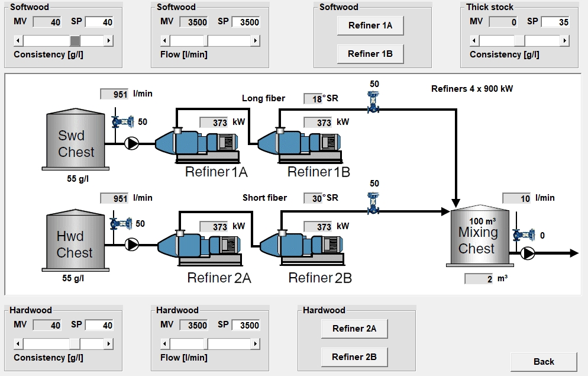This screenshot has height=376, width=588.
Task: Click the Swd Chest outlet valve icon
Action: pos(122,122)
